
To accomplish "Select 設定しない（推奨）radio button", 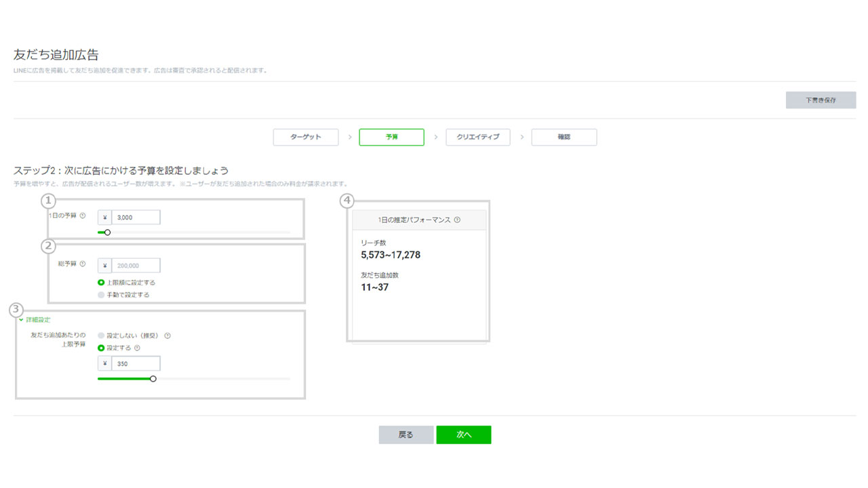I will click(x=102, y=335).
